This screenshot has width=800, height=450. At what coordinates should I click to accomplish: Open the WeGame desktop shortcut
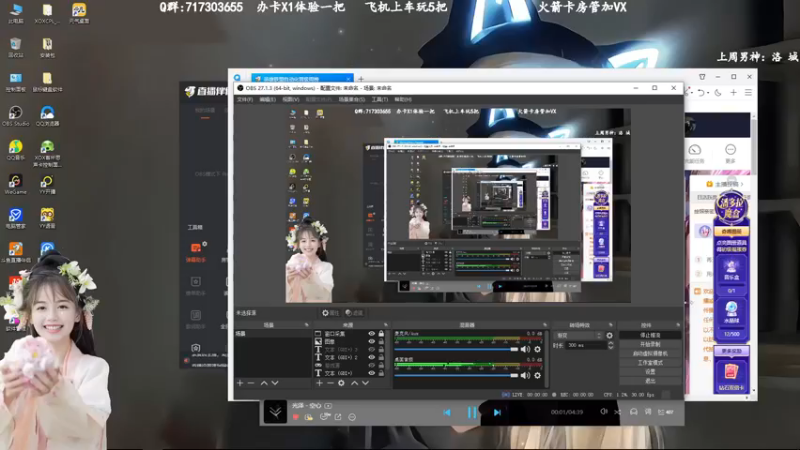15,184
